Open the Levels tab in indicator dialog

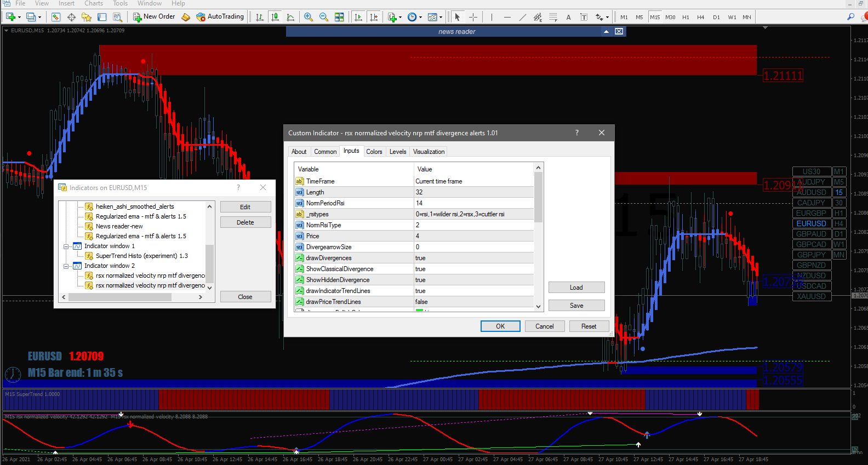398,152
